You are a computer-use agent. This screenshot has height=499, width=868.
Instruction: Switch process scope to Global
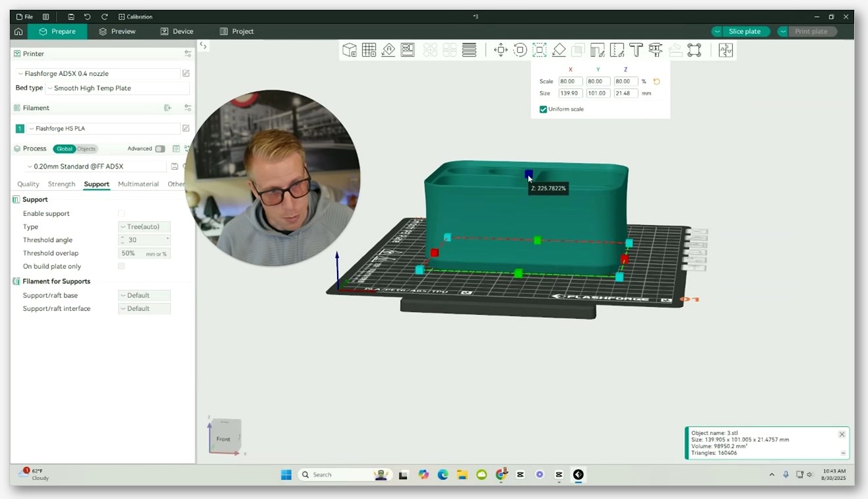[65, 149]
